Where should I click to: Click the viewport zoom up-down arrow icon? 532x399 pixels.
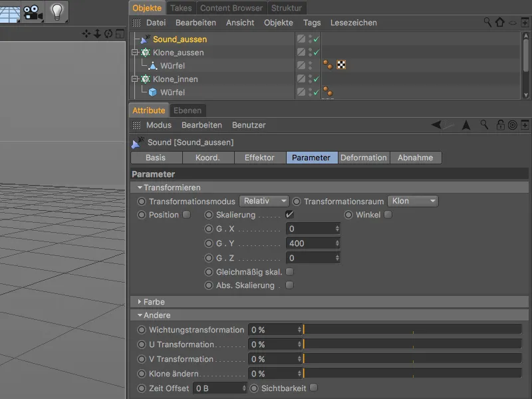pyautogui.click(x=97, y=34)
